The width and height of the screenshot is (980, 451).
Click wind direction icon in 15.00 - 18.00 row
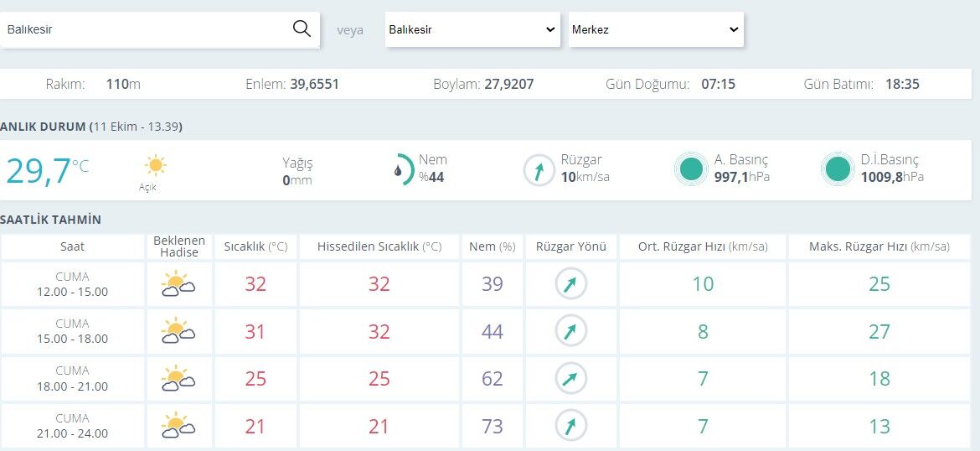tap(570, 331)
